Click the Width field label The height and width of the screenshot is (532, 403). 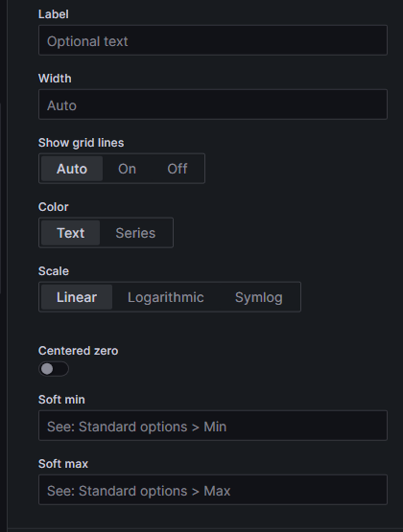tap(55, 79)
